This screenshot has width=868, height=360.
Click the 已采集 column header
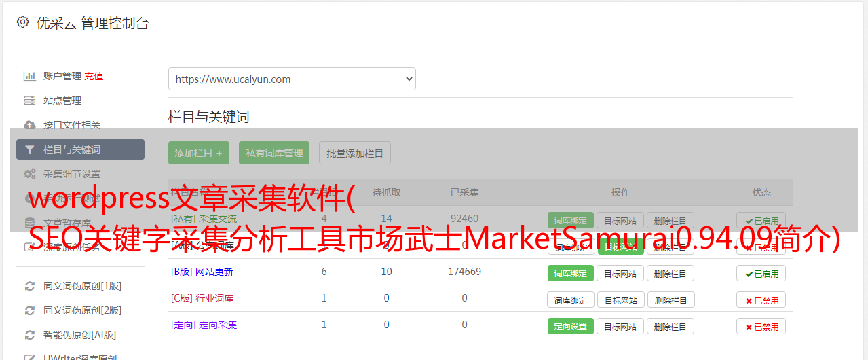464,192
